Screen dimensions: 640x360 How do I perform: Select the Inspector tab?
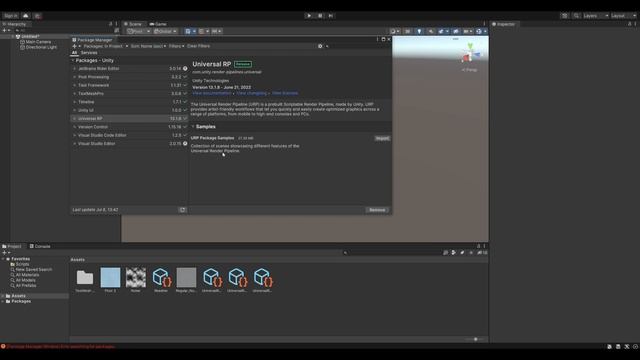504,24
